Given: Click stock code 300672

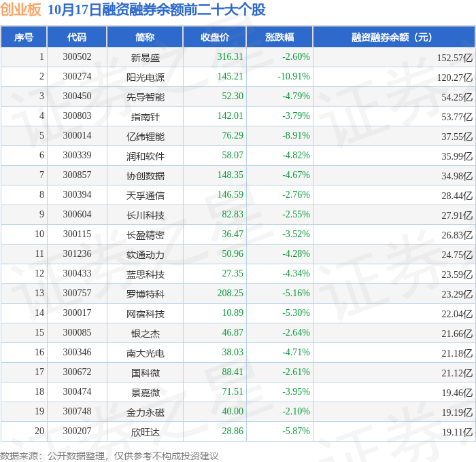Looking at the screenshot, I should [x=77, y=372].
